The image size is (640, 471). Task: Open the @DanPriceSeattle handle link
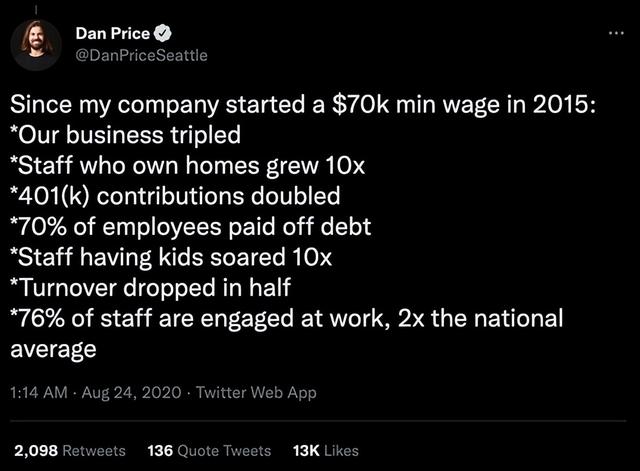coord(141,55)
